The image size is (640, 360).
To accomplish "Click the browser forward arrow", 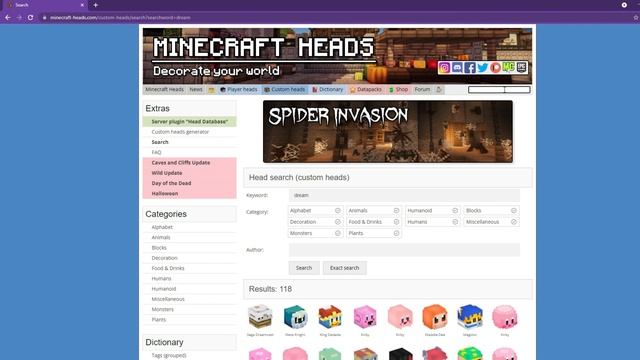I will [19, 18].
